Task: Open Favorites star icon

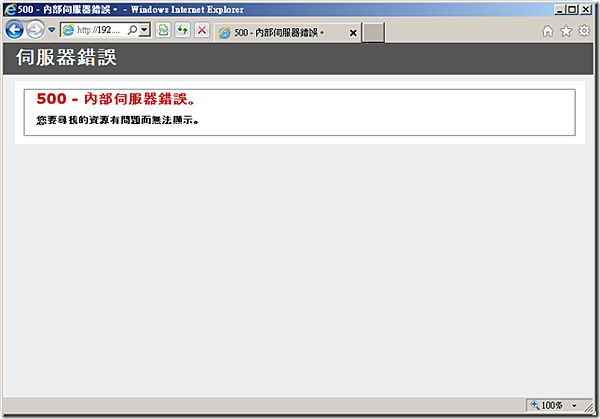Action: point(566,31)
